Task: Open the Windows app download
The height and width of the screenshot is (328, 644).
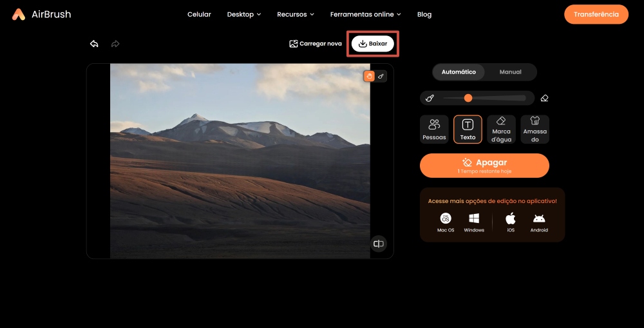Action: 474,222
